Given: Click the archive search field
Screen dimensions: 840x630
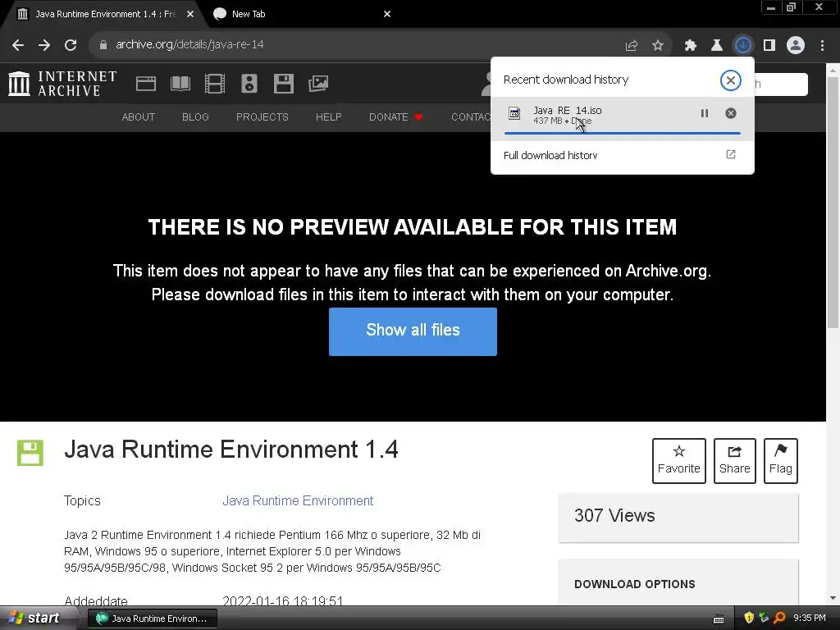Looking at the screenshot, I should point(781,84).
